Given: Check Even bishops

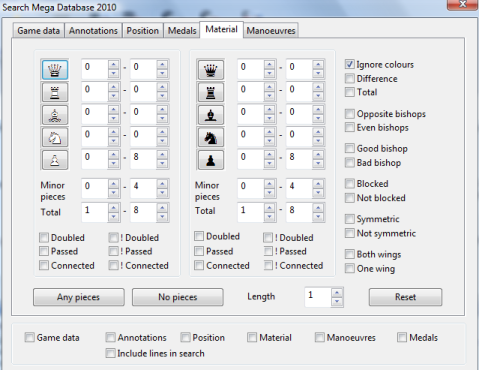Looking at the screenshot, I should pos(349,127).
